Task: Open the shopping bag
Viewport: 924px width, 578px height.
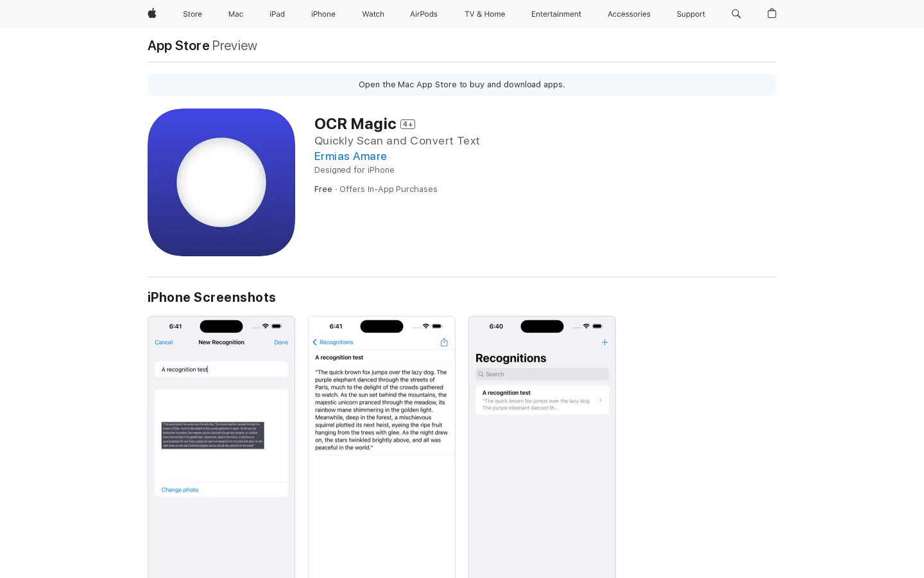Action: [x=772, y=13]
